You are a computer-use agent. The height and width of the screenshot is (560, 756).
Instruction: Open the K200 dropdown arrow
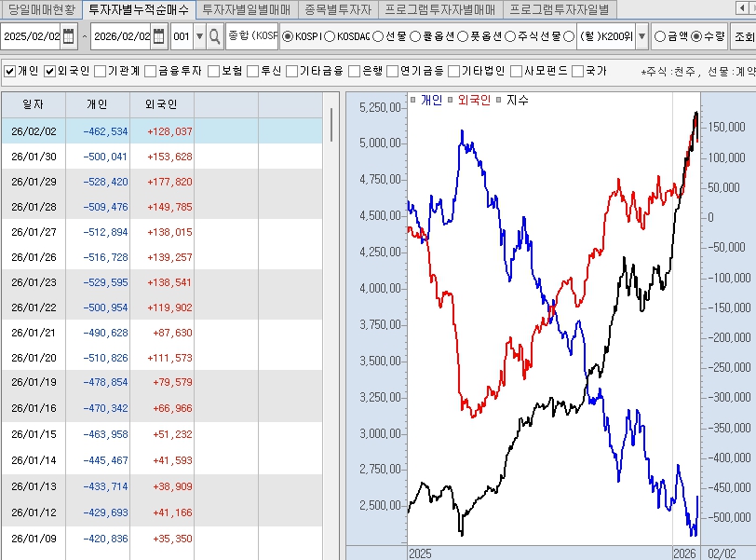click(641, 37)
